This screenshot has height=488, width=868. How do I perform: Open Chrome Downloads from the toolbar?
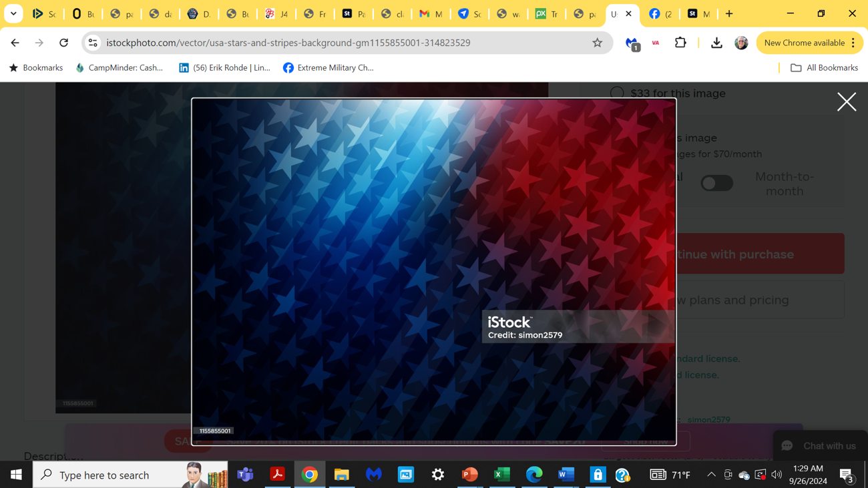[x=716, y=43]
